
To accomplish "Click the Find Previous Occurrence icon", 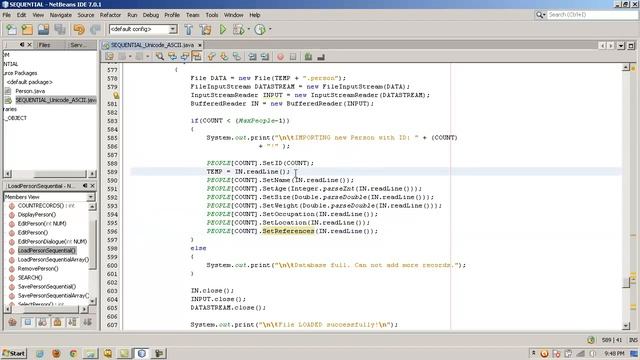I will (x=172, y=57).
